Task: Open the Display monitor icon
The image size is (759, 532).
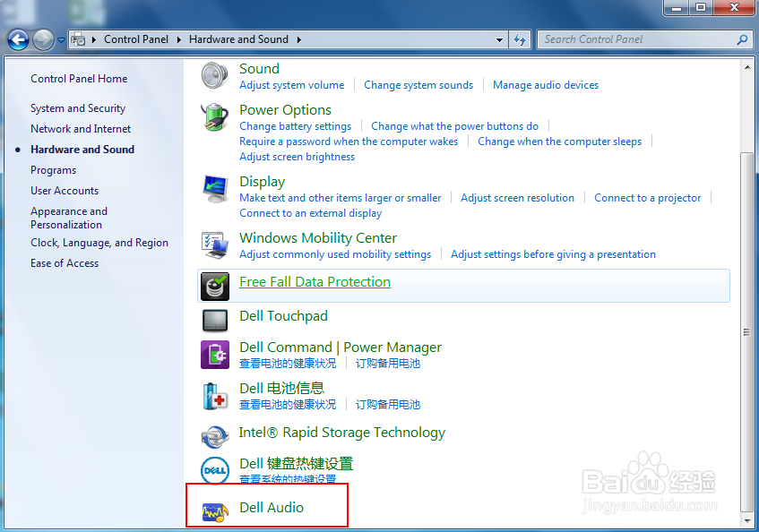Action: (x=214, y=189)
